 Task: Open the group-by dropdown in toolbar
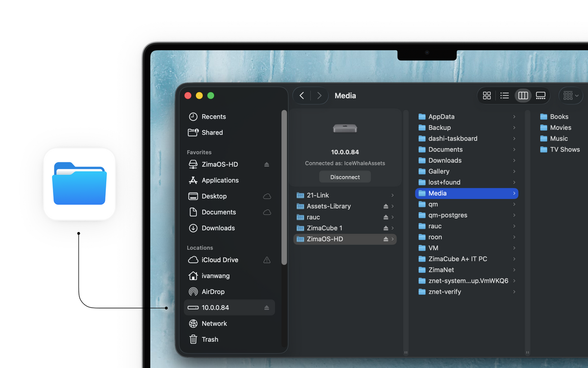[x=571, y=96]
